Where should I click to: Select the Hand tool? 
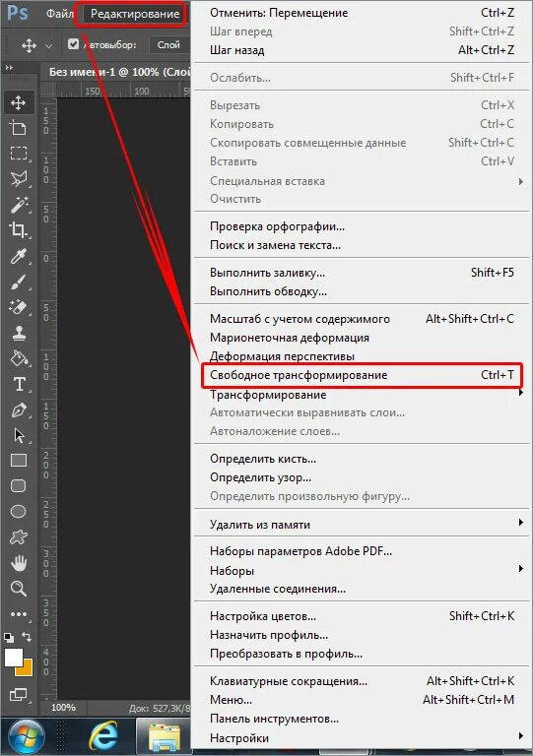click(19, 563)
